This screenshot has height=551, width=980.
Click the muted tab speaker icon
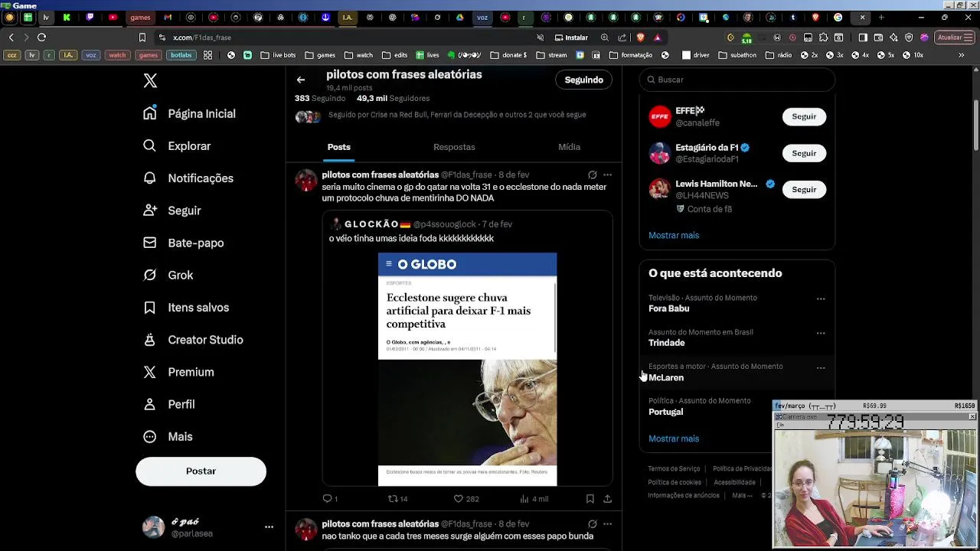coord(540,37)
